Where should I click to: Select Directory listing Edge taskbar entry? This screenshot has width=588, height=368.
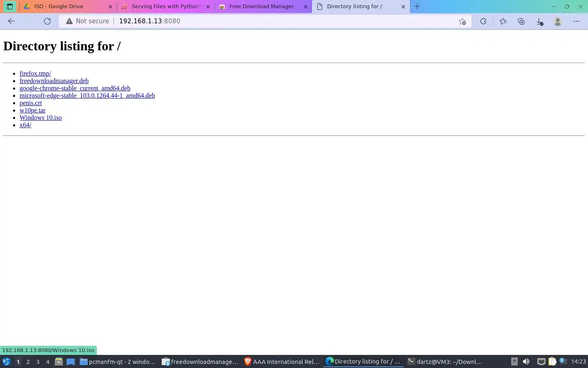(364, 361)
